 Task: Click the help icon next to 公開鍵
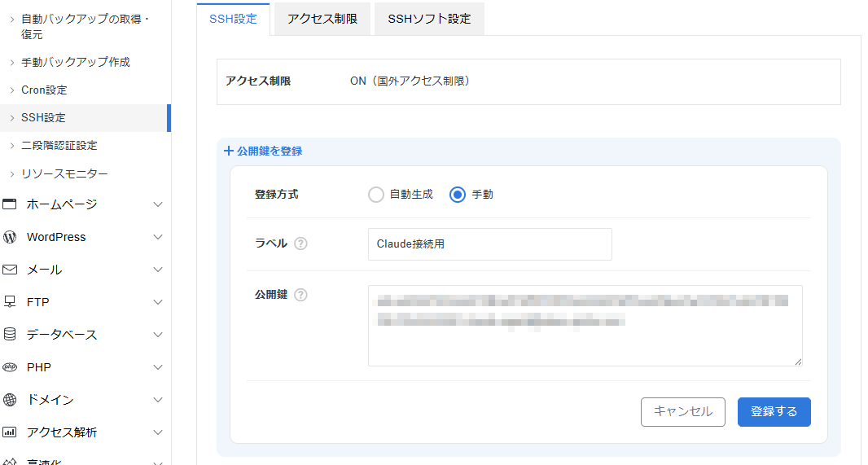[300, 295]
